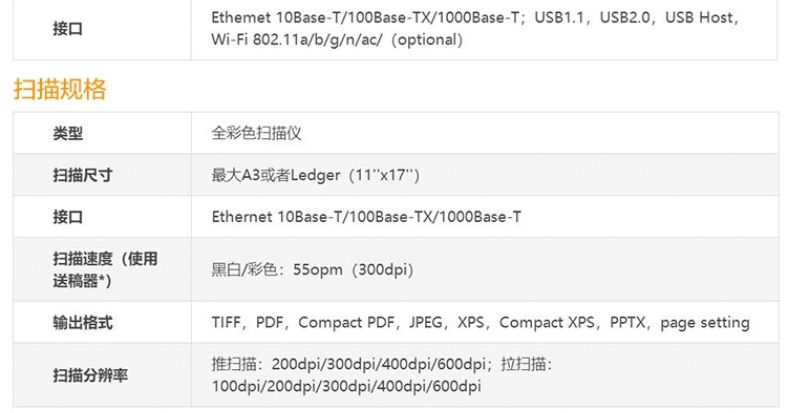The image size is (790, 413).
Task: Select the 输出格式 row label
Action: (x=83, y=322)
